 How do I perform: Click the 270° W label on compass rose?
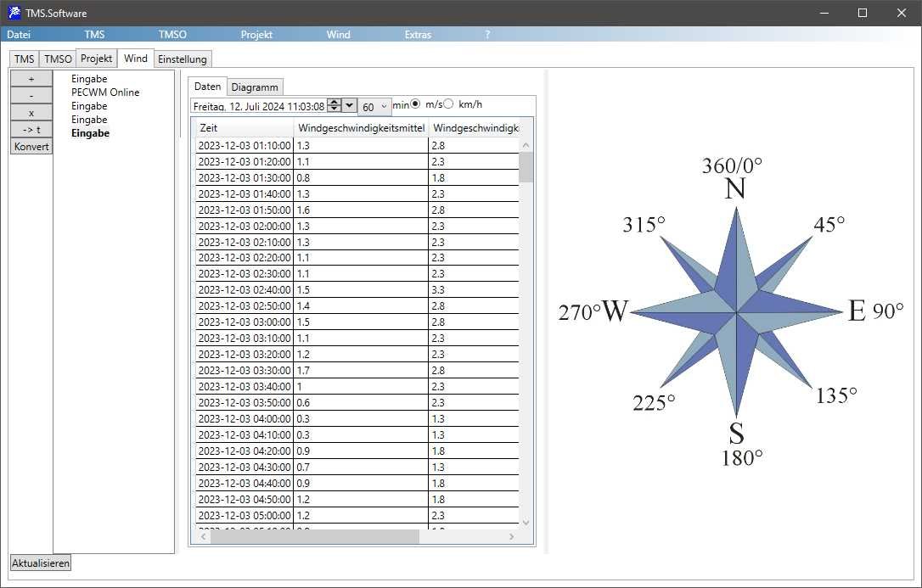click(x=593, y=311)
